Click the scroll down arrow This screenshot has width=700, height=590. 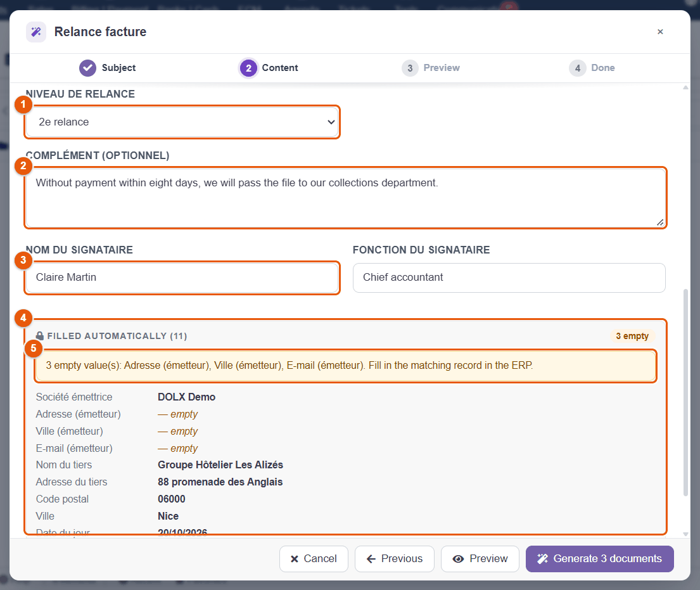(x=685, y=534)
